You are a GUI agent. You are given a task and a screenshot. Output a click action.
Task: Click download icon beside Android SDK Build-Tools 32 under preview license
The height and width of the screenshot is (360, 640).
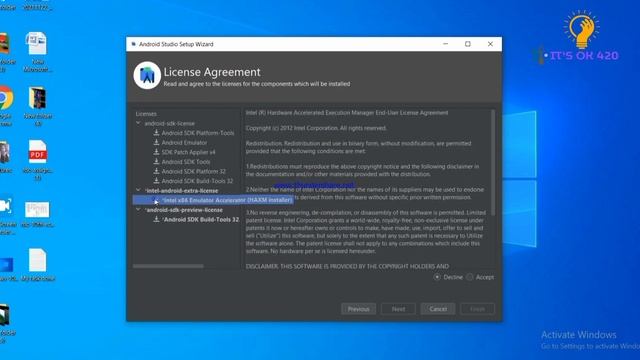(156, 219)
